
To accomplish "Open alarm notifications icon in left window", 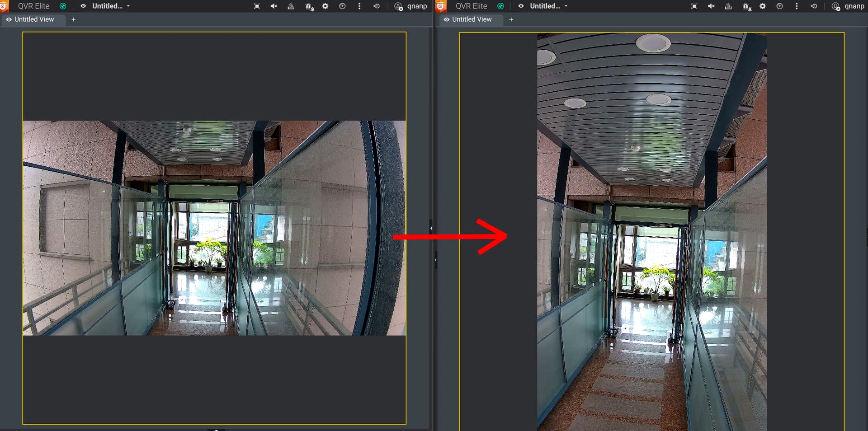I will pos(309,7).
